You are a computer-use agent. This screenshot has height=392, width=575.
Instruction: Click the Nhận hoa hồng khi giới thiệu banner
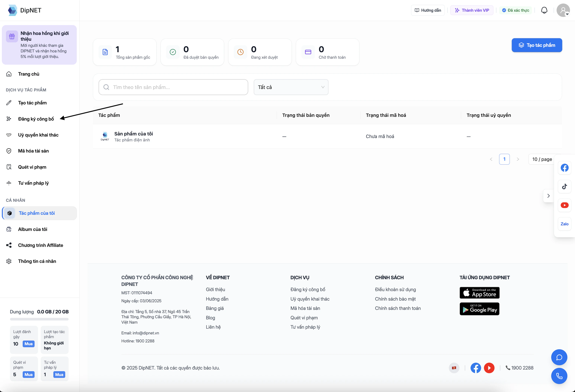[39, 45]
